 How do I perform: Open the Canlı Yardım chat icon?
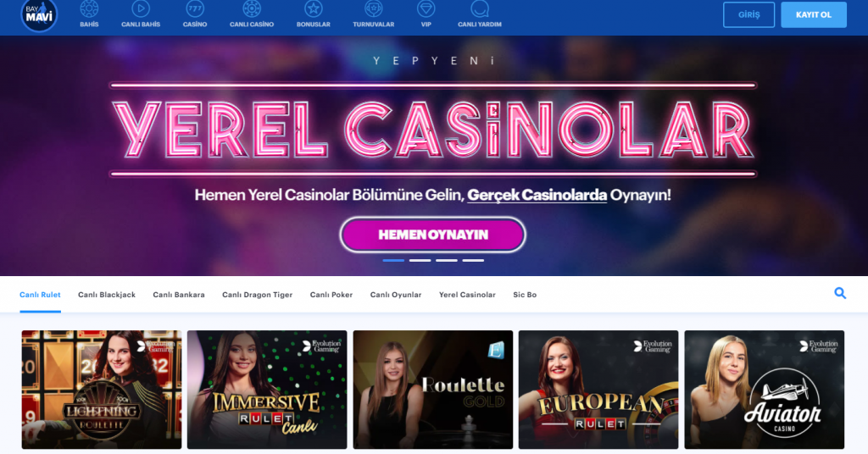480,8
